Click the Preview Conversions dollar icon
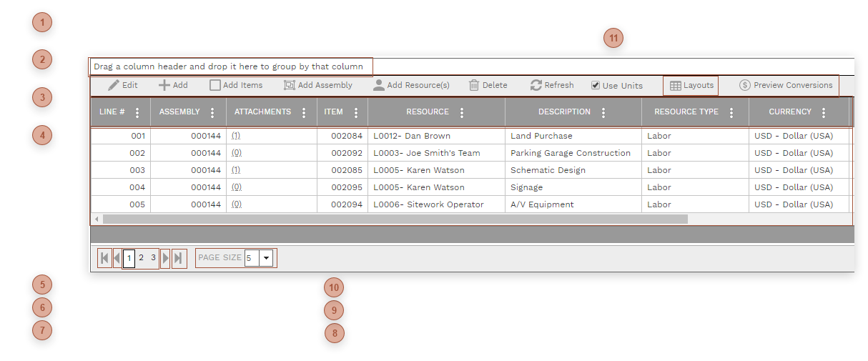 pyautogui.click(x=745, y=85)
